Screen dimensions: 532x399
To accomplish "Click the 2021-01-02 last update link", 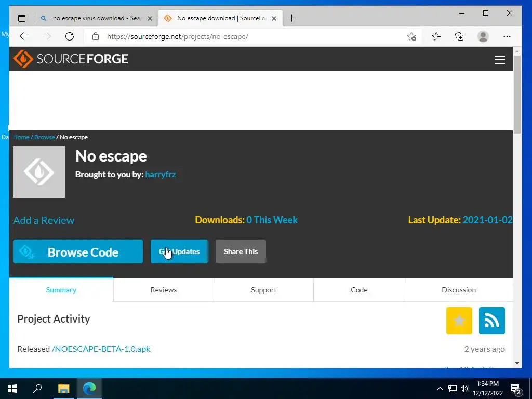I will click(487, 220).
